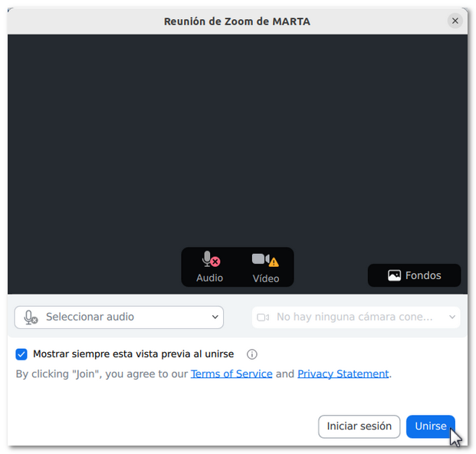Open the Terms of Service link
Screen dimensions: 476x454
(x=231, y=373)
